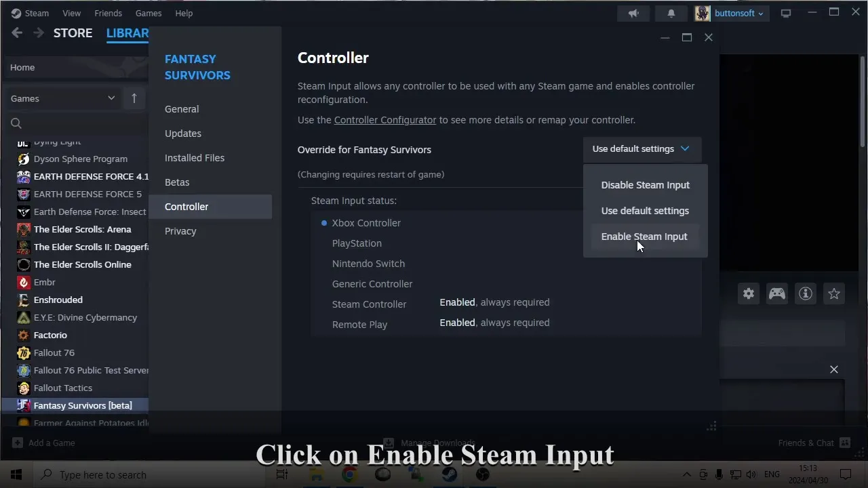
Task: Open the buttonsoft account dropdown
Action: click(730, 13)
